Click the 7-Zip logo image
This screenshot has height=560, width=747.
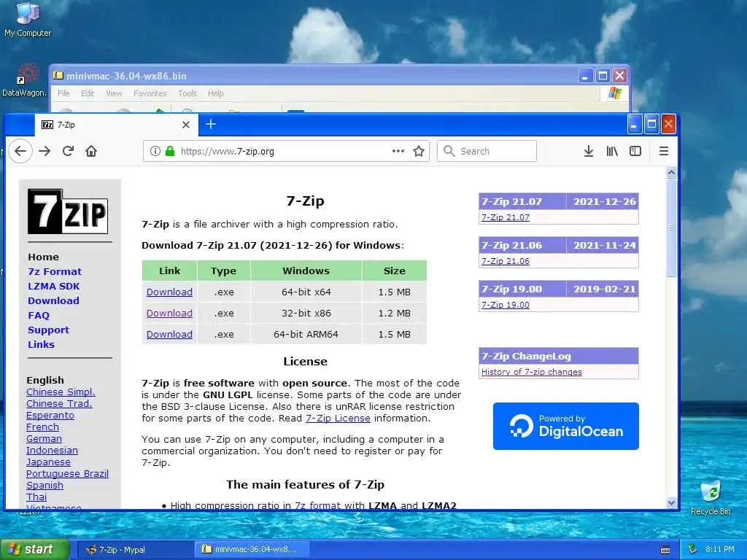pyautogui.click(x=68, y=211)
